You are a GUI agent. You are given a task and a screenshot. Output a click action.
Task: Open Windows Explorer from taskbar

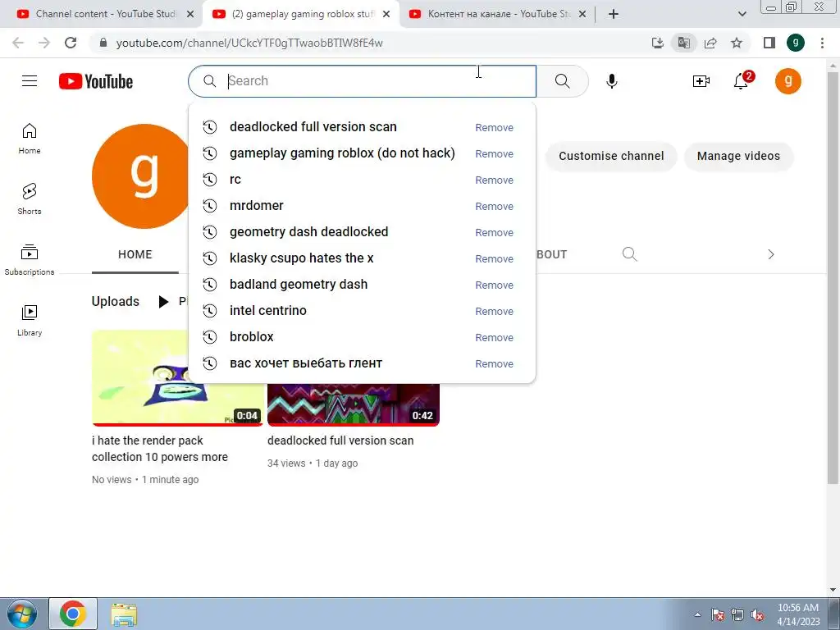(x=124, y=614)
